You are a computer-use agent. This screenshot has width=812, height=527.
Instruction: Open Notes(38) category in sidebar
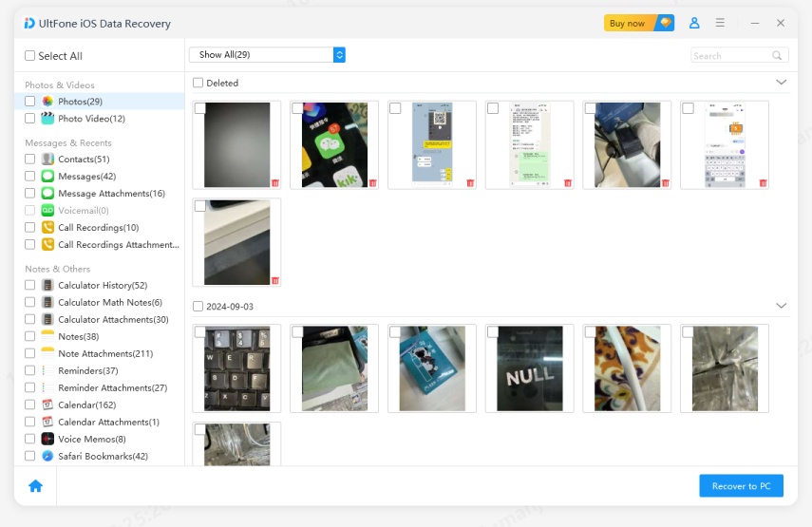tap(78, 336)
